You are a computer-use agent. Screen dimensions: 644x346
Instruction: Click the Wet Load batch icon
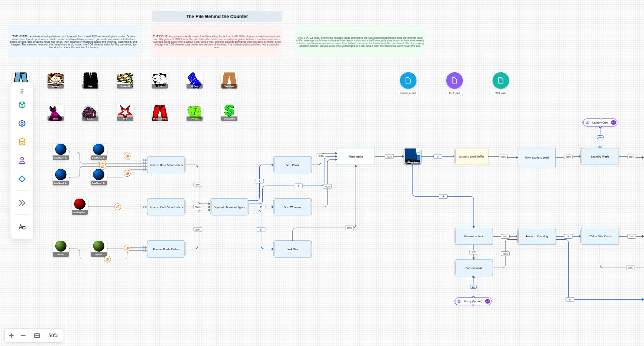click(501, 81)
